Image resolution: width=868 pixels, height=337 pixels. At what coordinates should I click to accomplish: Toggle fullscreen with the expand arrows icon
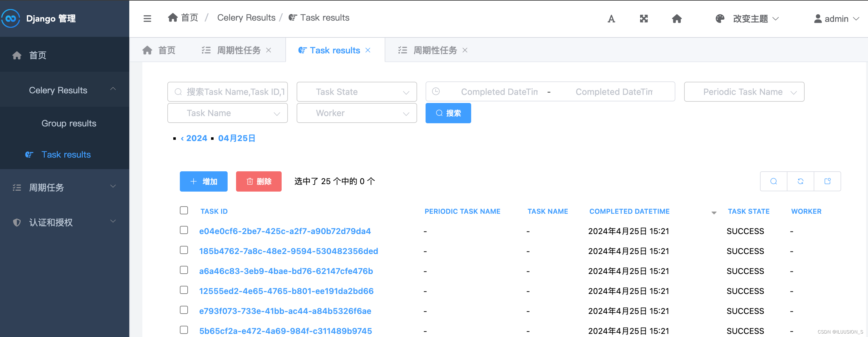(x=644, y=19)
